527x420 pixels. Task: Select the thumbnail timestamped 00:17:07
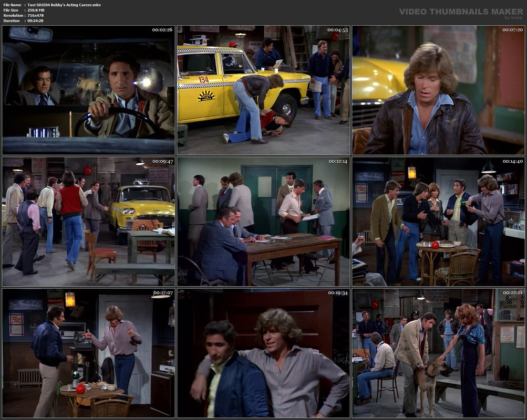[88, 353]
